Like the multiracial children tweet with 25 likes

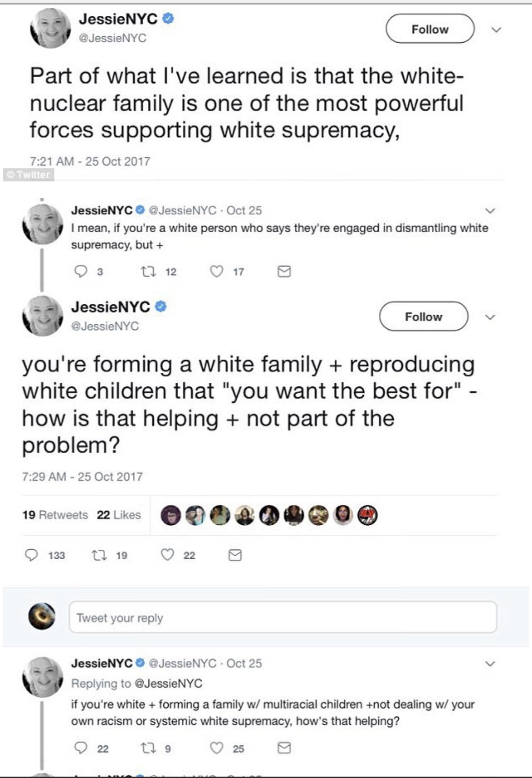[216, 748]
